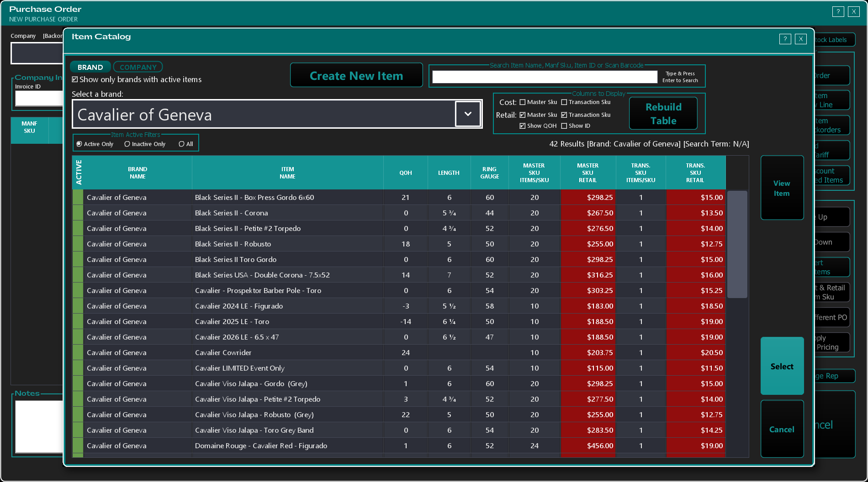The height and width of the screenshot is (482, 868).
Task: Select Active Only filter
Action: (x=79, y=144)
